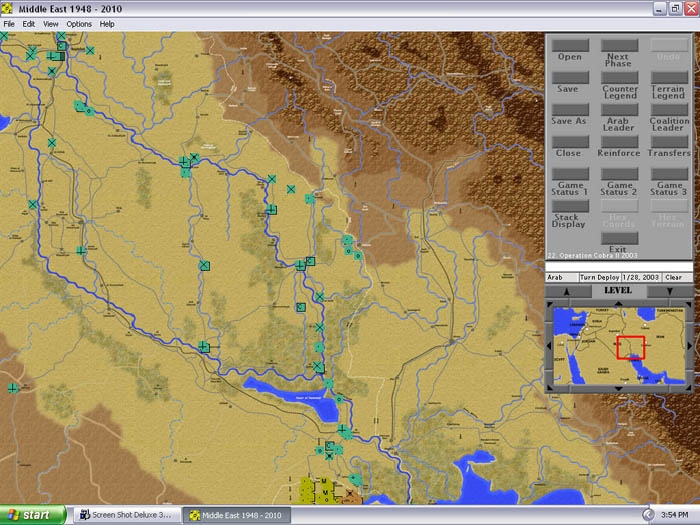
Task: Click the app icon in the title bar
Action: click(7, 8)
